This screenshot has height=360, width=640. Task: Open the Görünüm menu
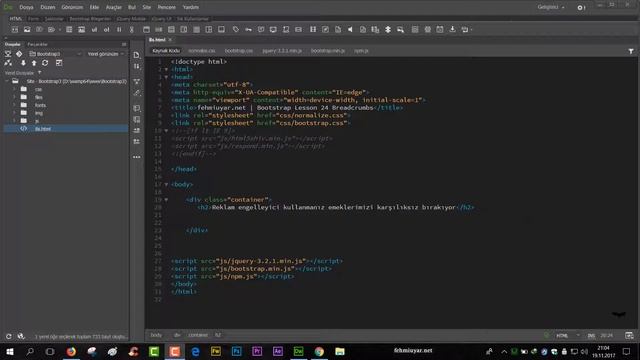[x=72, y=7]
